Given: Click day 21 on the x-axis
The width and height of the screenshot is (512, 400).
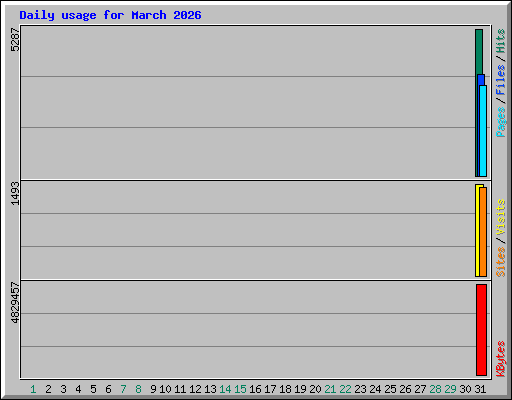Looking at the screenshot, I should tap(330, 389).
